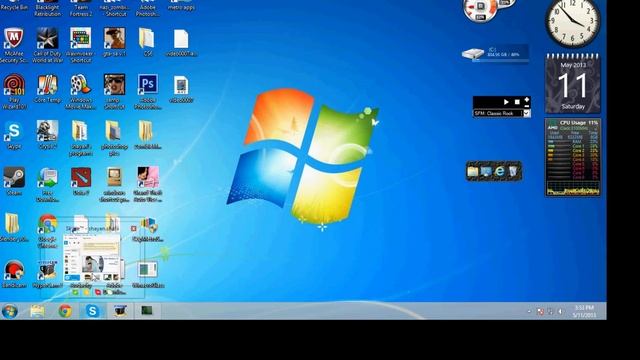The image size is (640, 360).
Task: Open the graduation cap app on taskbar
Action: click(120, 311)
